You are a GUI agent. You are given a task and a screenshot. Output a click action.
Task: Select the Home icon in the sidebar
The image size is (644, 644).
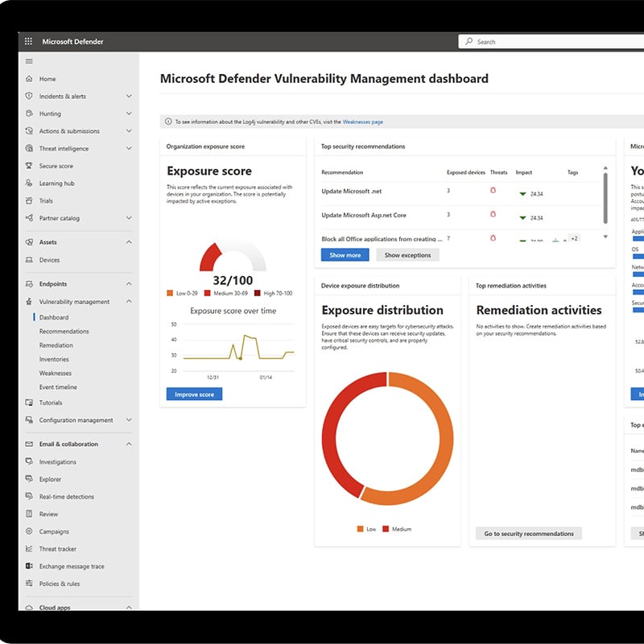click(x=29, y=79)
